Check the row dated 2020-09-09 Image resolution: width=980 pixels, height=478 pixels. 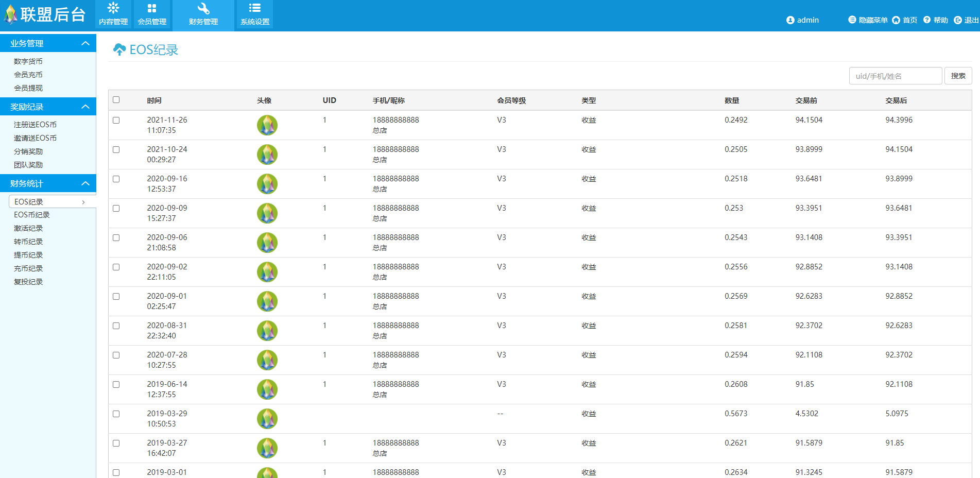pyautogui.click(x=116, y=208)
